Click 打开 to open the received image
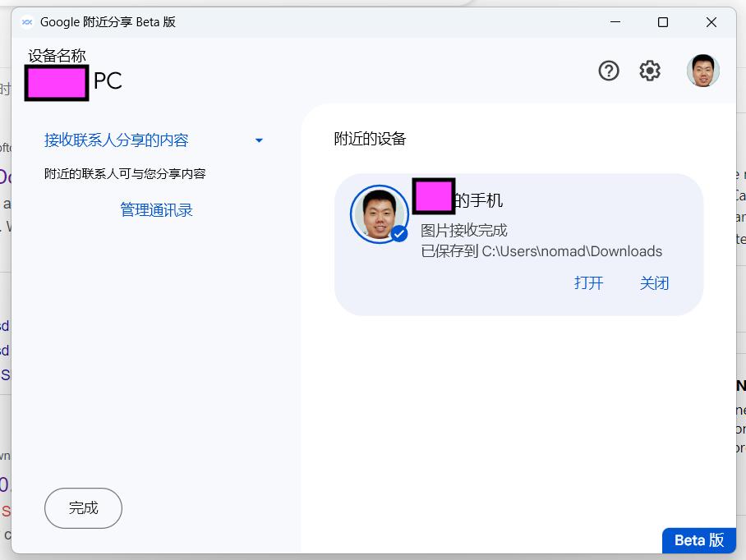Viewport: 746px width, 560px height. click(588, 282)
